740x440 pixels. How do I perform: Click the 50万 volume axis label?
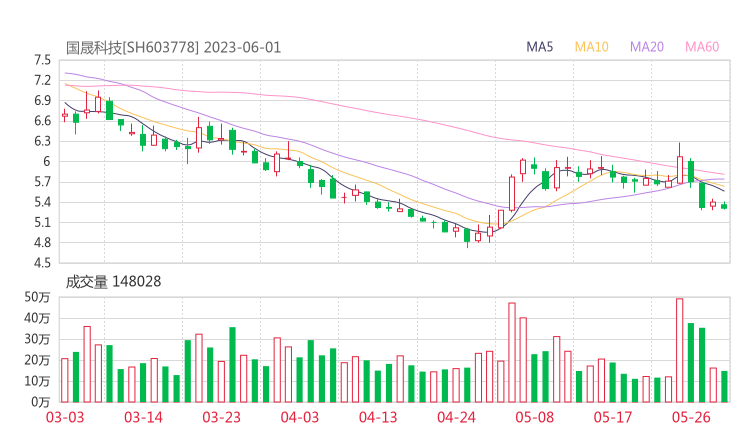37,297
